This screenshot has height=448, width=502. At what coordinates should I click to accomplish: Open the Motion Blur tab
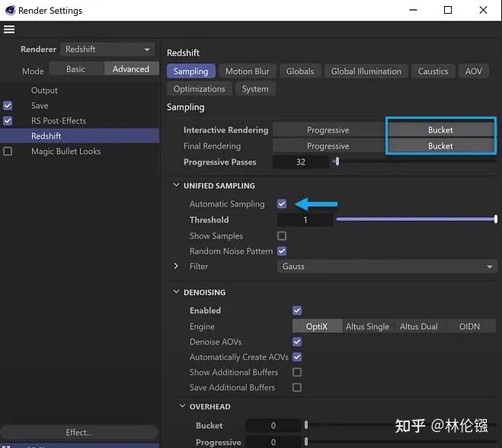[247, 71]
